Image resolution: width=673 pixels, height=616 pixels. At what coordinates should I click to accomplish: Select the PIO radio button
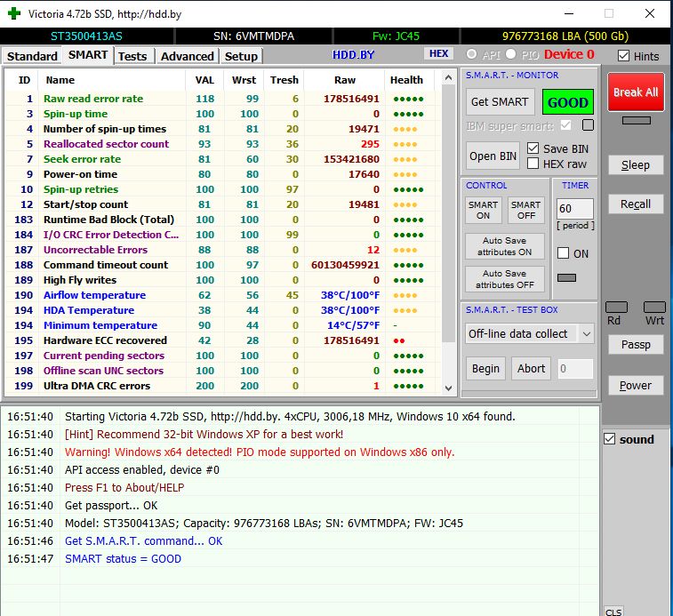tap(511, 54)
